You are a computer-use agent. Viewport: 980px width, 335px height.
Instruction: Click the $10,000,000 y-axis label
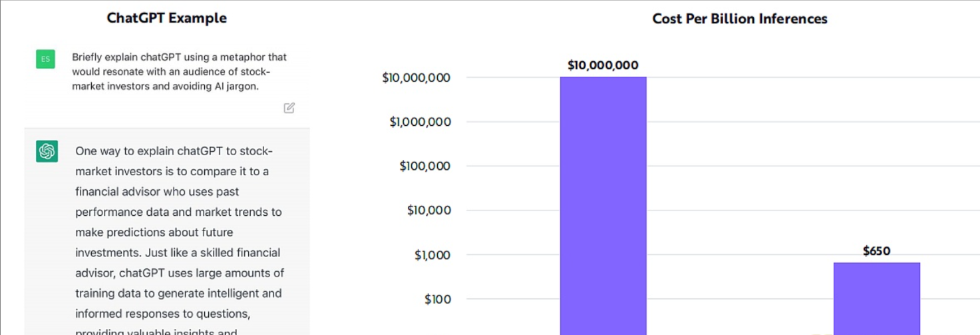pos(416,78)
